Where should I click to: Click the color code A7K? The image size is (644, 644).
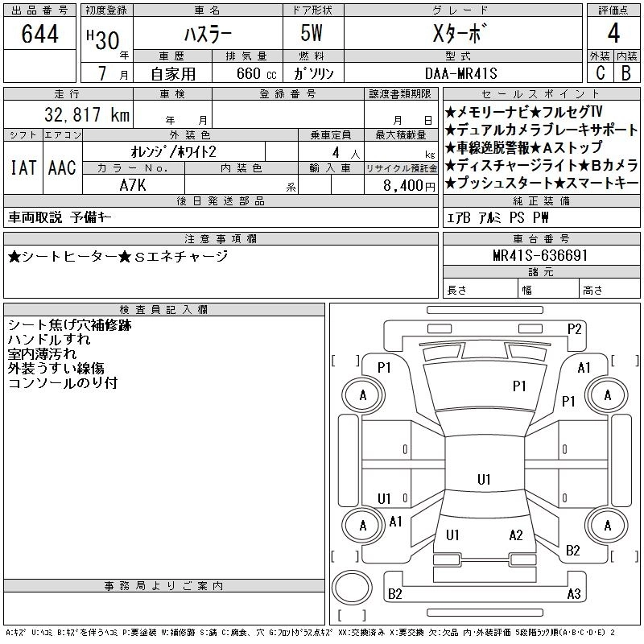133,184
